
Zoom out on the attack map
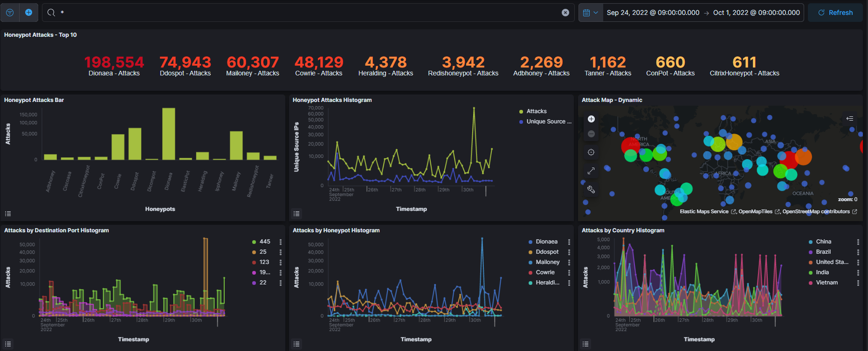591,134
